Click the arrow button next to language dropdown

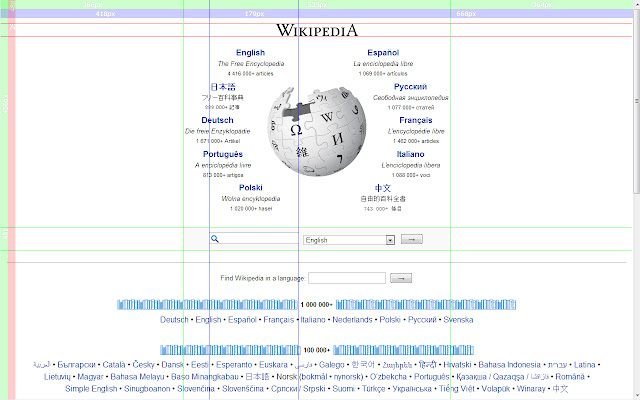(x=411, y=239)
